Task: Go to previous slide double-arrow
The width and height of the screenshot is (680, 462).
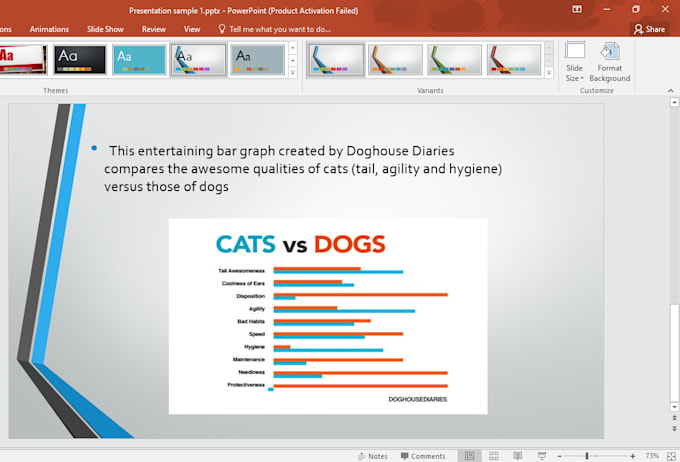Action: click(x=674, y=418)
